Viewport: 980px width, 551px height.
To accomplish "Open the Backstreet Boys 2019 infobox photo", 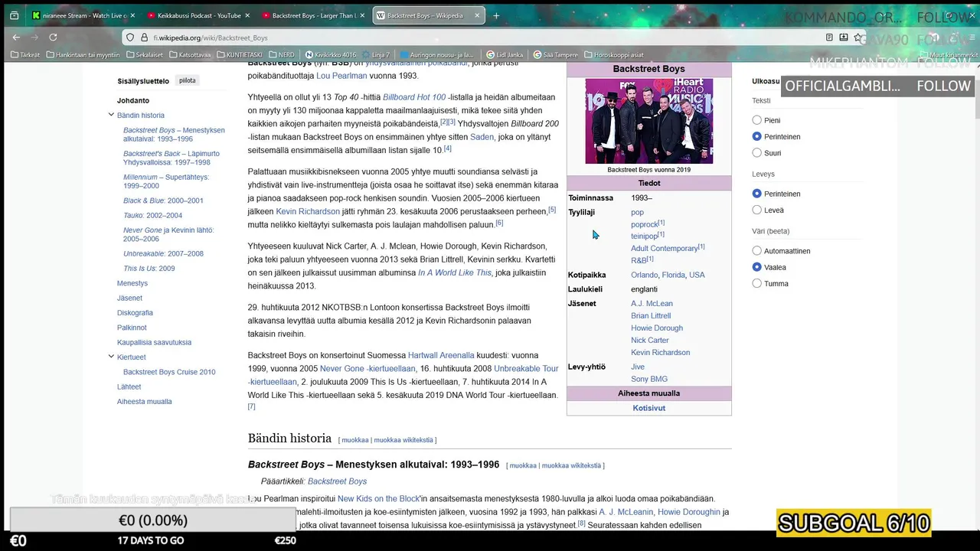I will pyautogui.click(x=648, y=121).
